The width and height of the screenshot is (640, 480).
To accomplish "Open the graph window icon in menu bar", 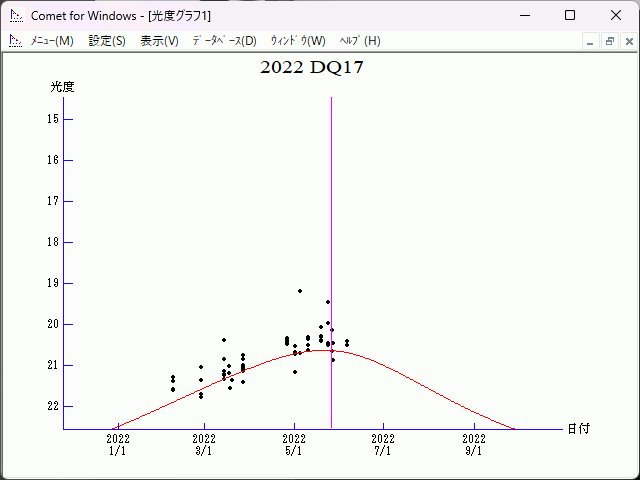I will (x=14, y=41).
